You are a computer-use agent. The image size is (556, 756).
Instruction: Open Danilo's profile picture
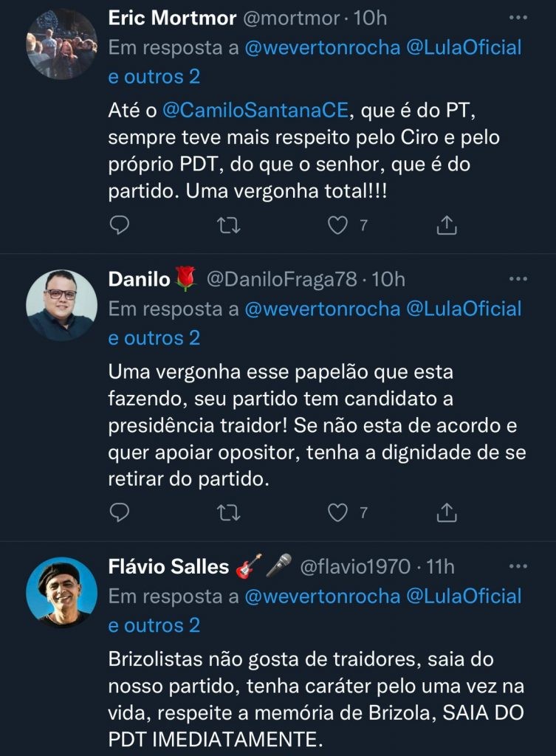point(62,304)
